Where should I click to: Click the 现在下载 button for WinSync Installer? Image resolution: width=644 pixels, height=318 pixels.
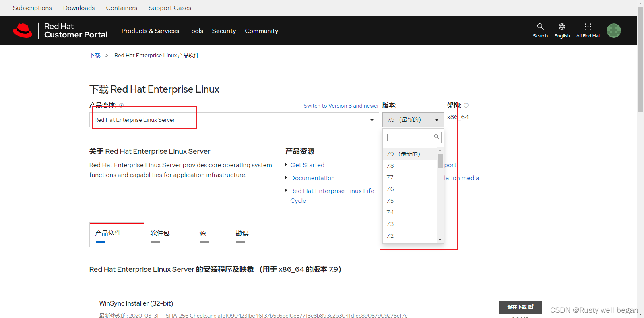tap(520, 307)
